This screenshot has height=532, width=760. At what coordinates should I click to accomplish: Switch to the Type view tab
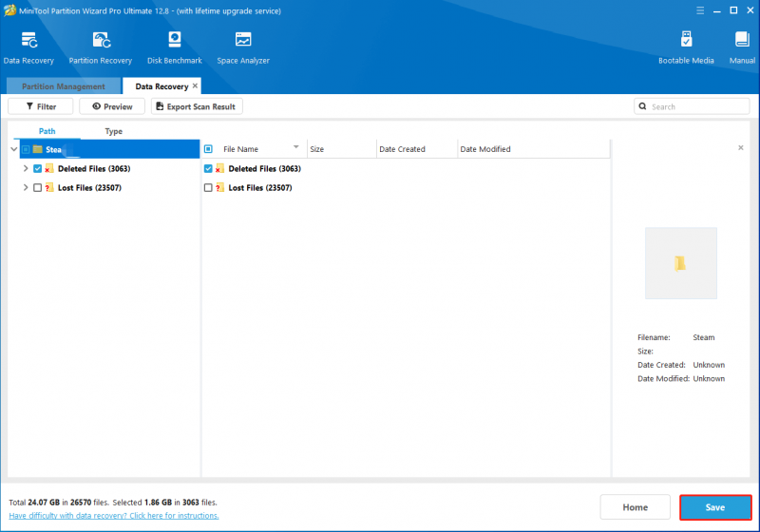(x=113, y=131)
